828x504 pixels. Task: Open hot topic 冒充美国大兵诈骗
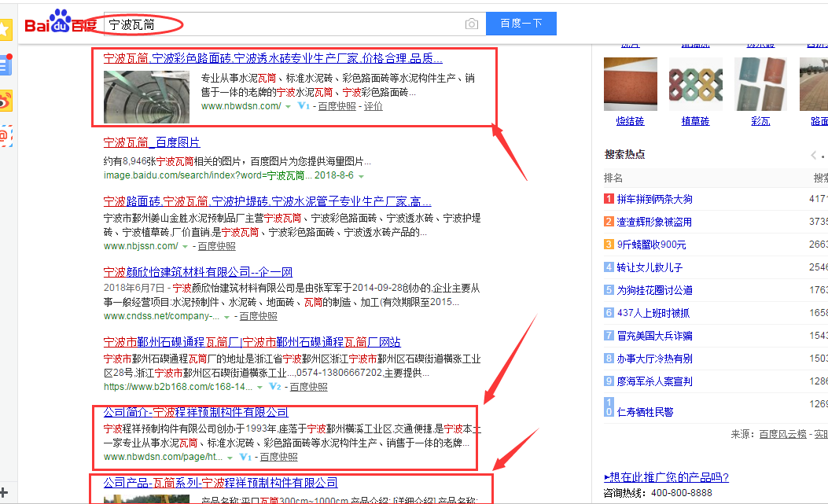click(x=654, y=336)
